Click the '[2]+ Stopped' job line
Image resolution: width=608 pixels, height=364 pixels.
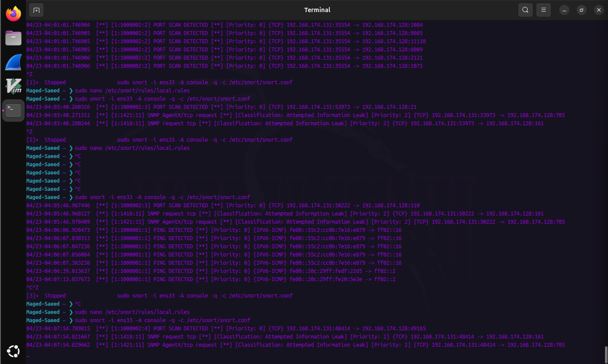159,140
